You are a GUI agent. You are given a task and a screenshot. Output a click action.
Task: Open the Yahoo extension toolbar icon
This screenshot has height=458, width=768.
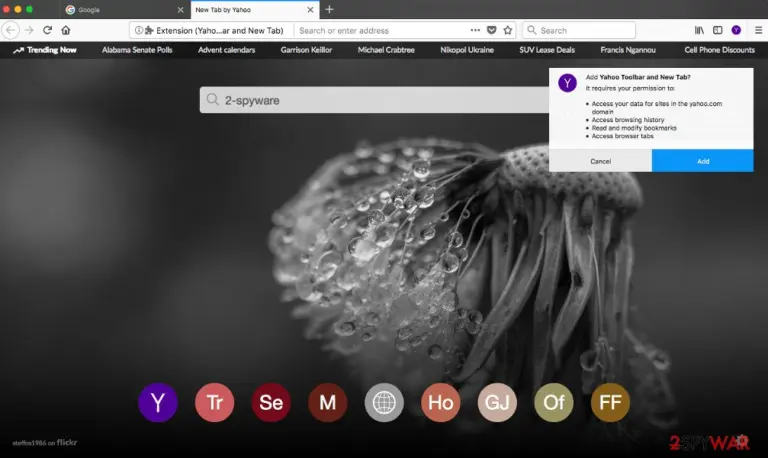[x=736, y=30]
